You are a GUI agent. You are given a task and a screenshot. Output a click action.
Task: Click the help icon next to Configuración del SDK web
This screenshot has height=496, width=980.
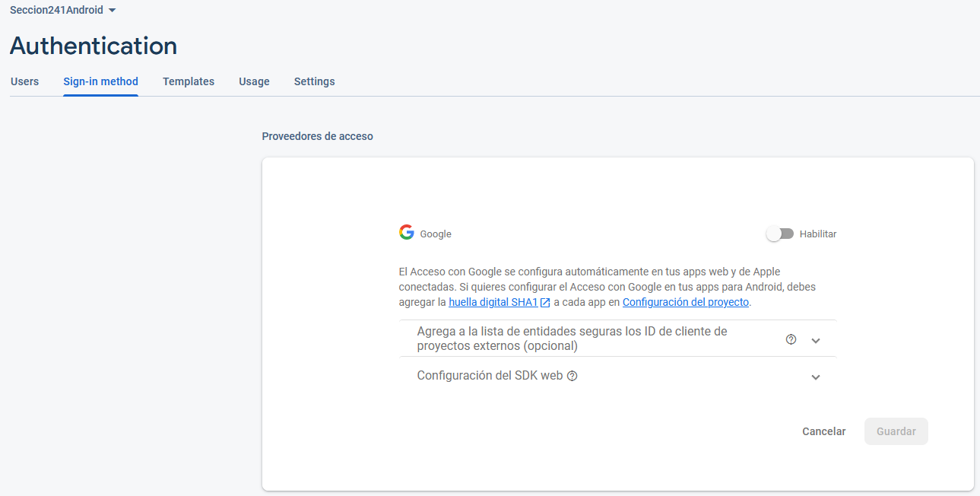[x=572, y=376]
